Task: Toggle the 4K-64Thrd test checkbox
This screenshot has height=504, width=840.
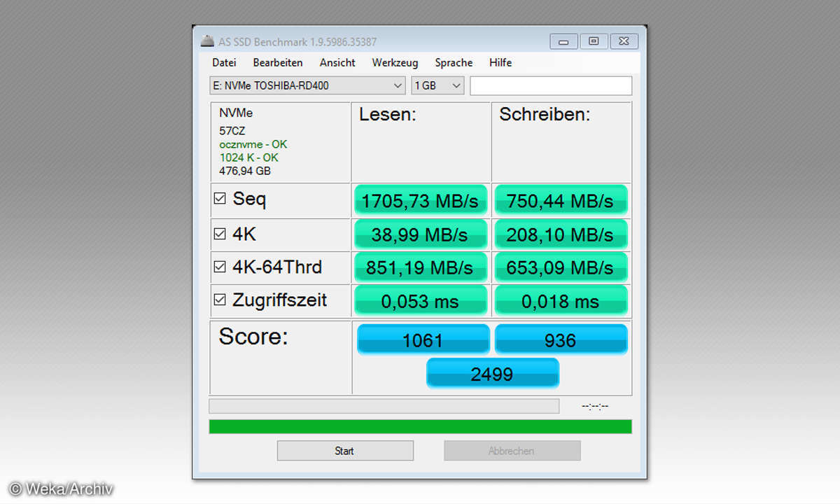Action: pos(220,267)
